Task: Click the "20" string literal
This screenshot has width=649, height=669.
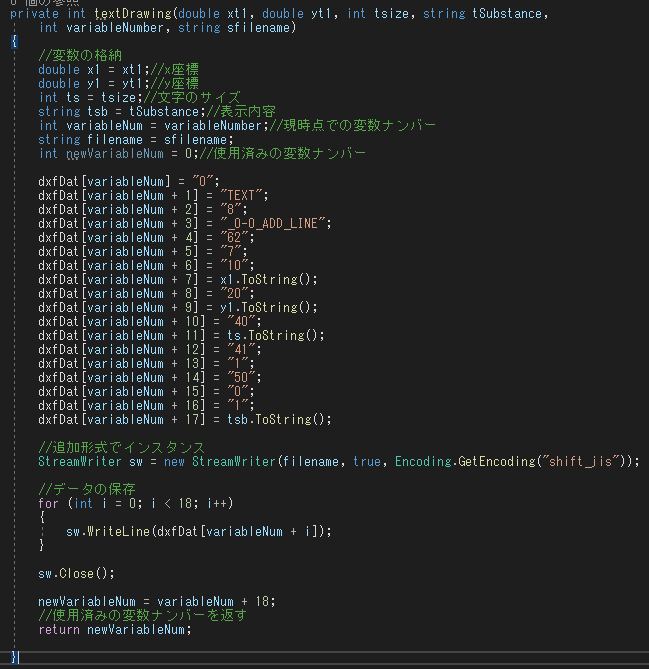Action: [234, 294]
